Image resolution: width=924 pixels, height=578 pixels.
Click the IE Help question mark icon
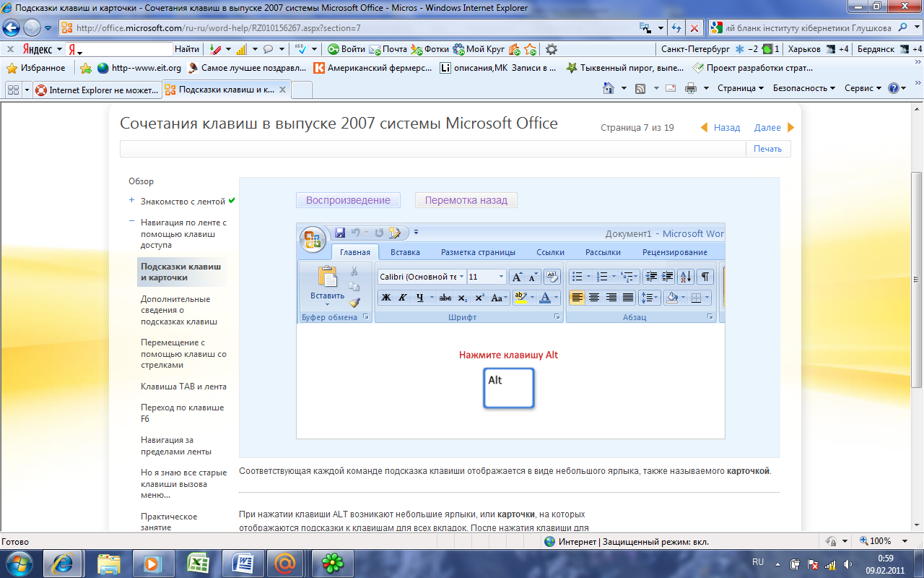(894, 89)
